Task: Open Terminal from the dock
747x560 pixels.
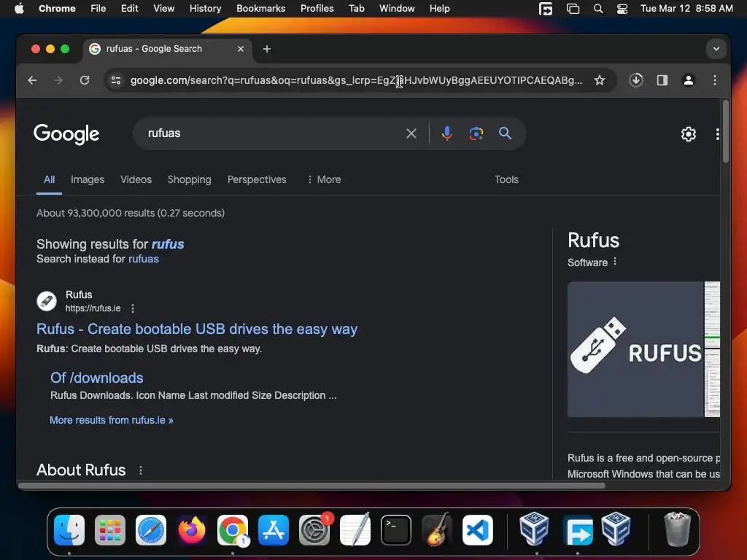Action: (x=396, y=530)
